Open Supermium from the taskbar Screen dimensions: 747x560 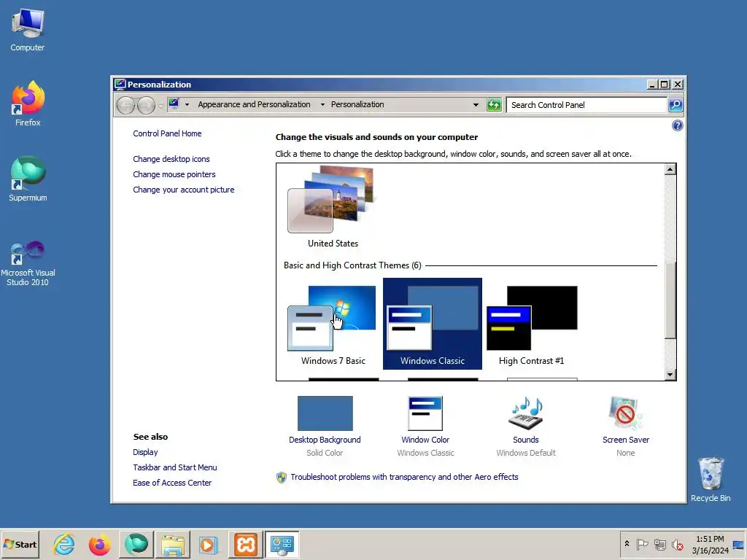click(x=136, y=544)
